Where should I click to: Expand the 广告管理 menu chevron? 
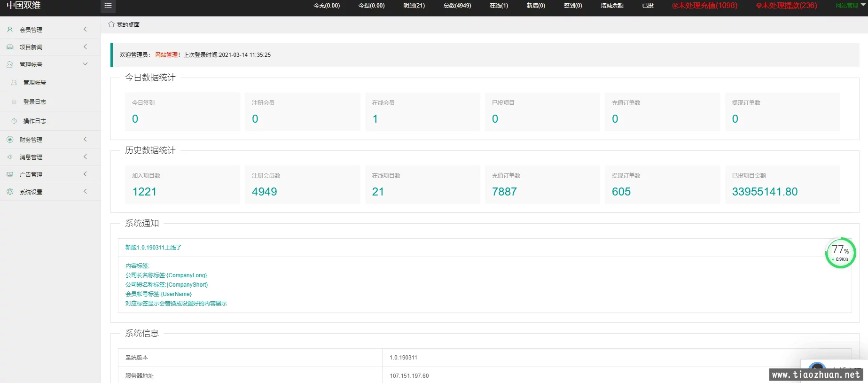pos(85,174)
